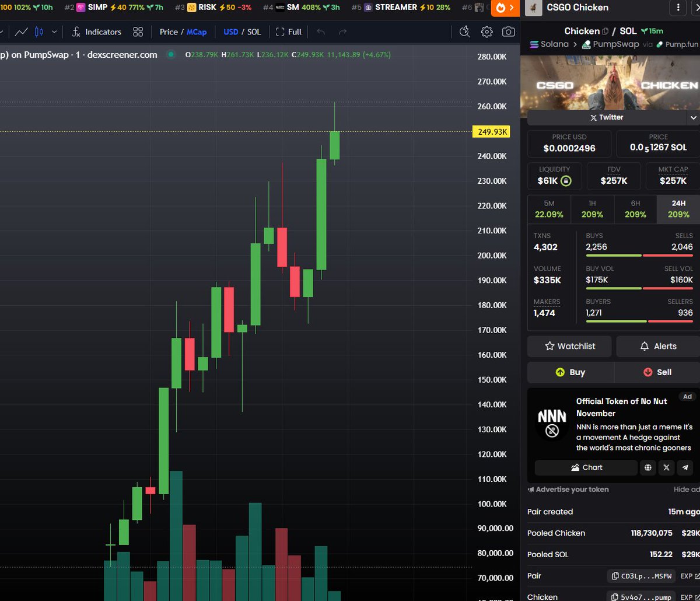
Task: Open trending token #4 SM
Action: pos(302,7)
